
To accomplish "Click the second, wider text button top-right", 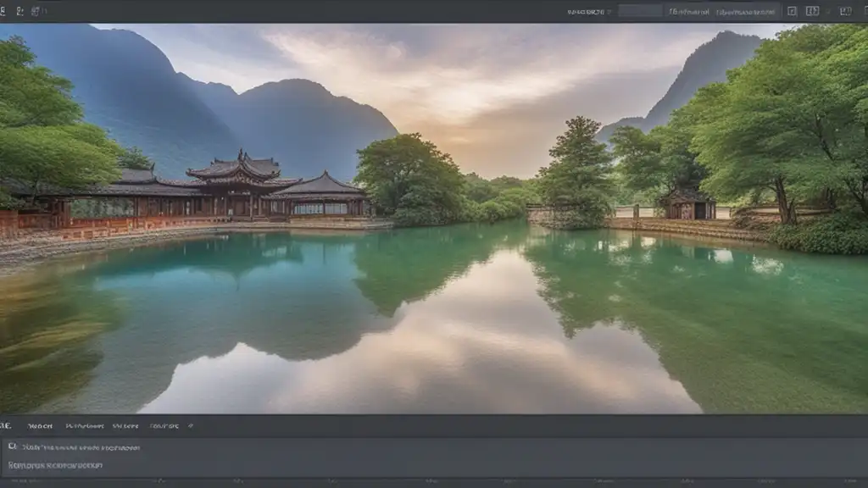I will pyautogui.click(x=746, y=12).
